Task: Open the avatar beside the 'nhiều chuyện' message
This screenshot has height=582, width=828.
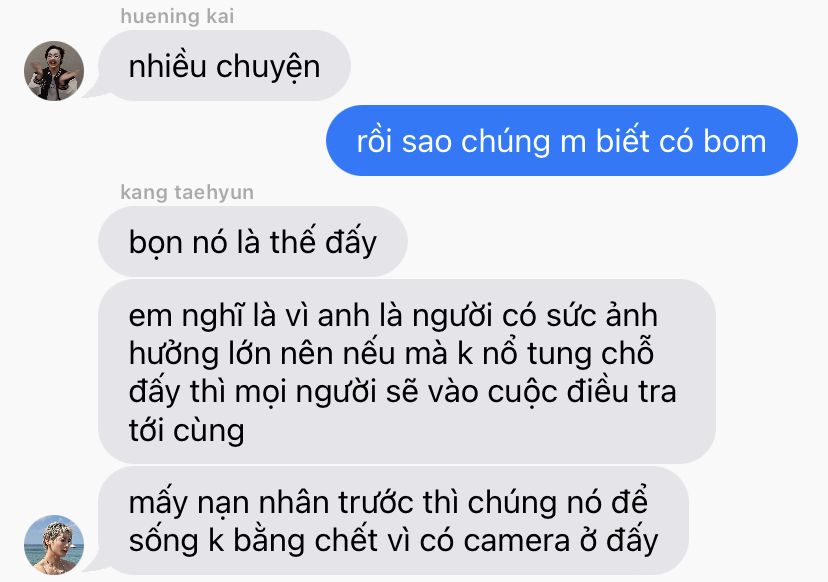Action: (x=54, y=71)
